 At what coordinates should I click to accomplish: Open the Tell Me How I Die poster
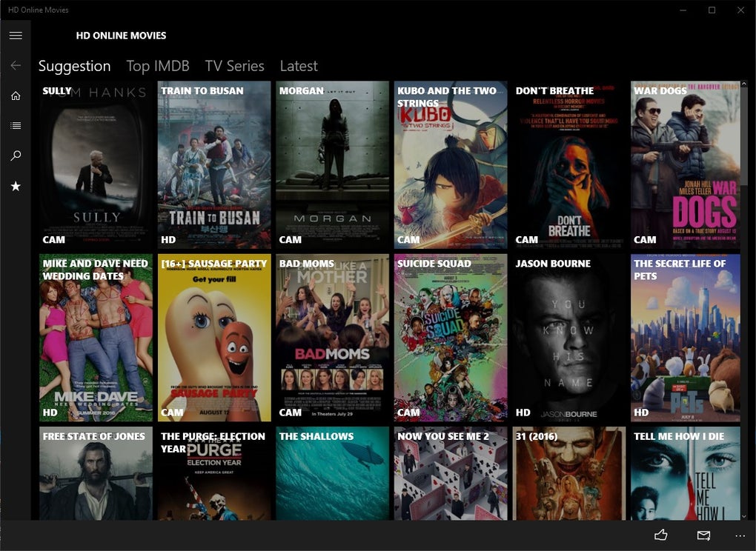click(x=685, y=473)
